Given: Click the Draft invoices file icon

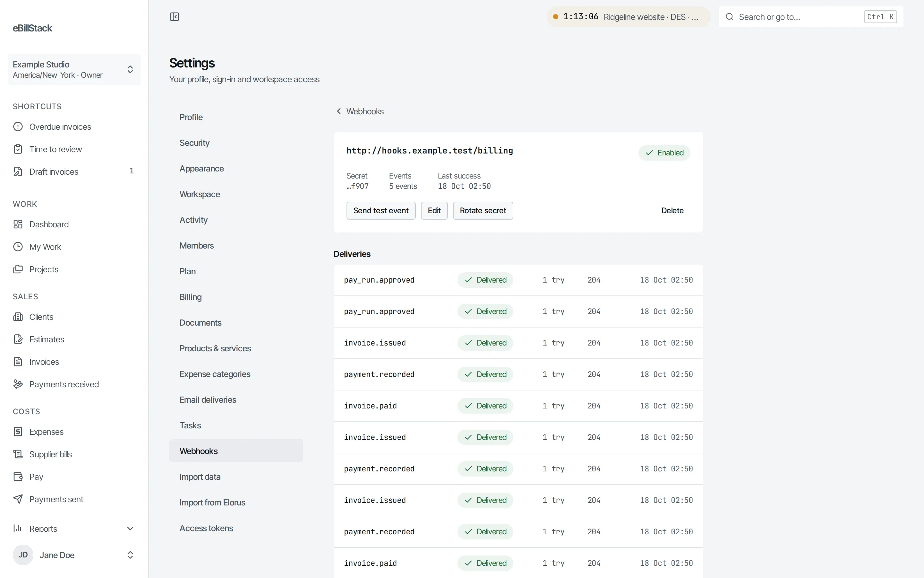Looking at the screenshot, I should coord(18,172).
